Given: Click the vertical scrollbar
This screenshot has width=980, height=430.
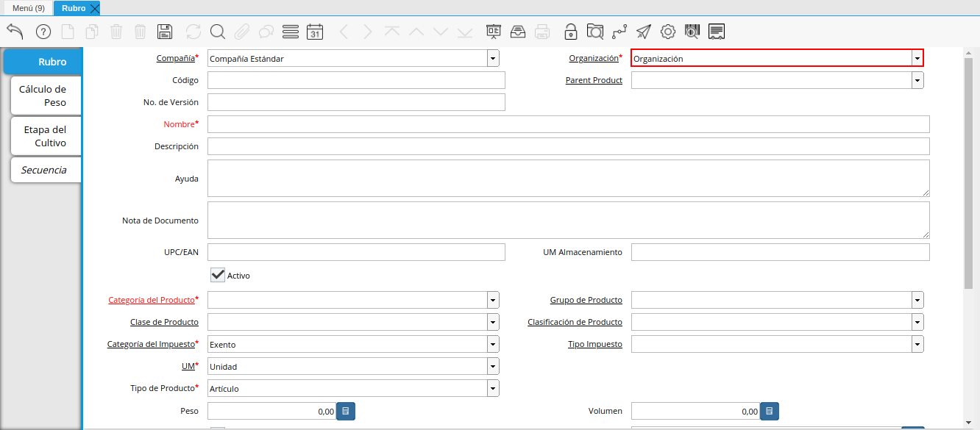Looking at the screenshot, I should tap(968, 173).
